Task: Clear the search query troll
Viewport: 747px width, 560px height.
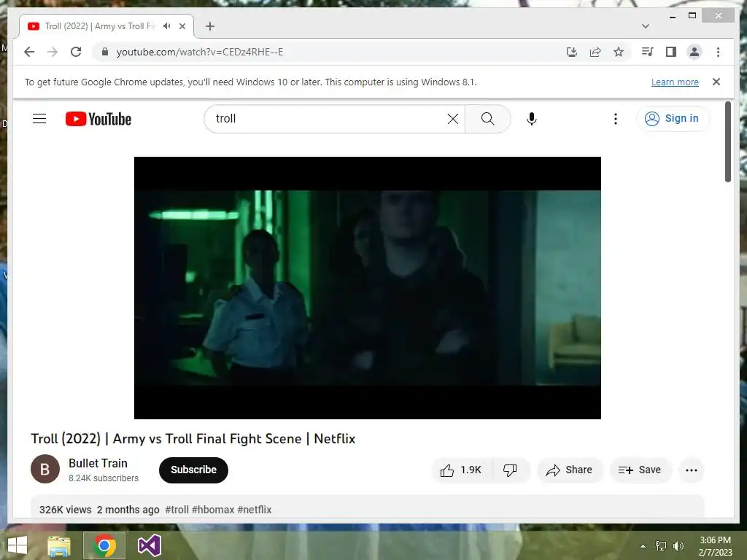Action: (452, 119)
